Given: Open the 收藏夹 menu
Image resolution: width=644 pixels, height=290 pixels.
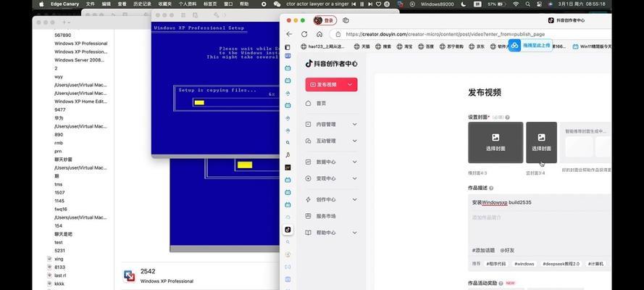Looking at the screenshot, I should (164, 4).
